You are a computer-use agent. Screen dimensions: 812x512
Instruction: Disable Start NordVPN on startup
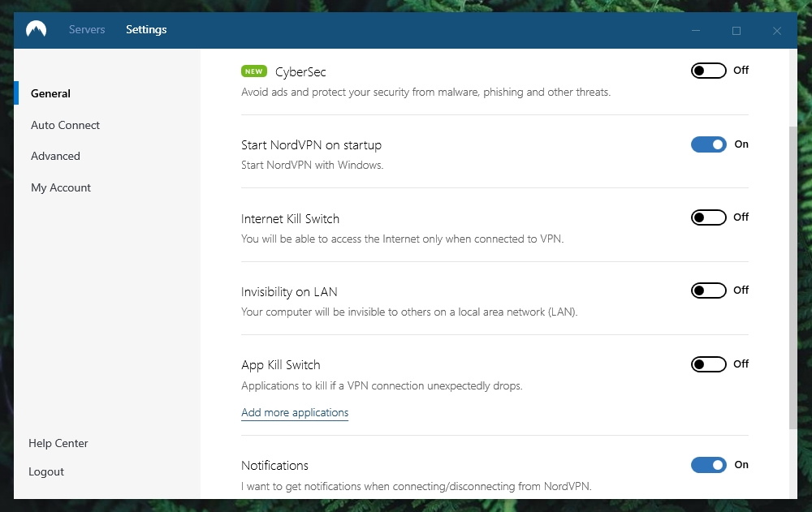coord(708,144)
